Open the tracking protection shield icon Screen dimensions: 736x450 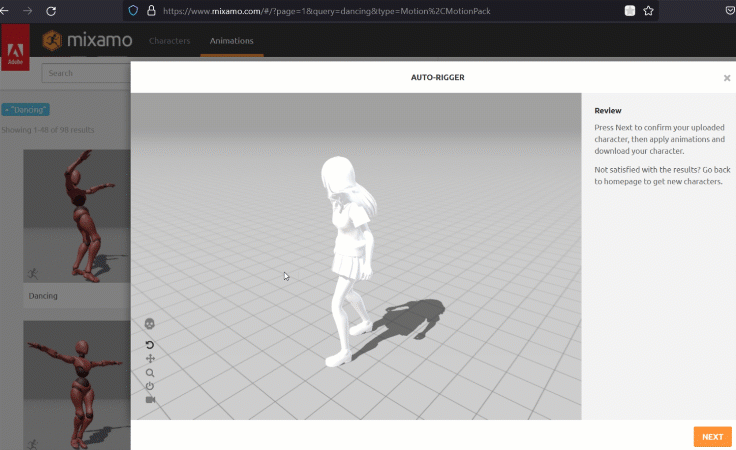pos(133,10)
